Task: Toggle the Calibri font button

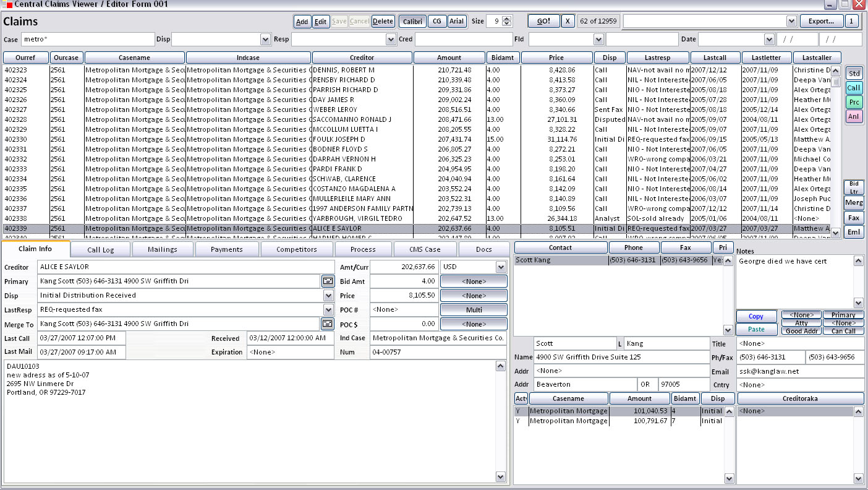Action: coord(412,21)
